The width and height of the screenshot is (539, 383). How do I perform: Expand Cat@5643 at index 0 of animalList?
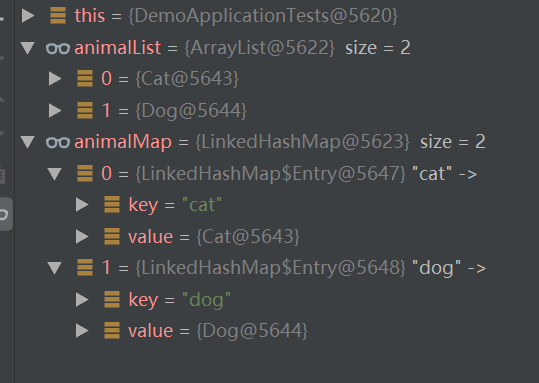pyautogui.click(x=55, y=79)
